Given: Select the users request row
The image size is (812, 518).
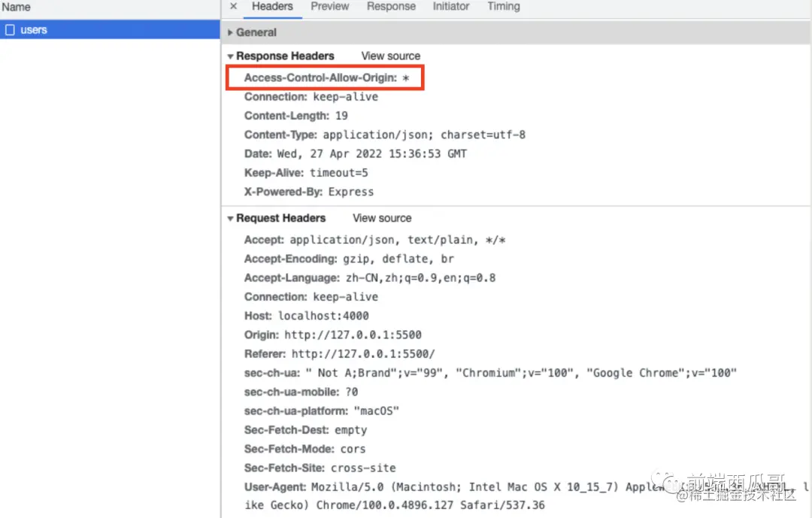Looking at the screenshot, I should click(x=110, y=29).
